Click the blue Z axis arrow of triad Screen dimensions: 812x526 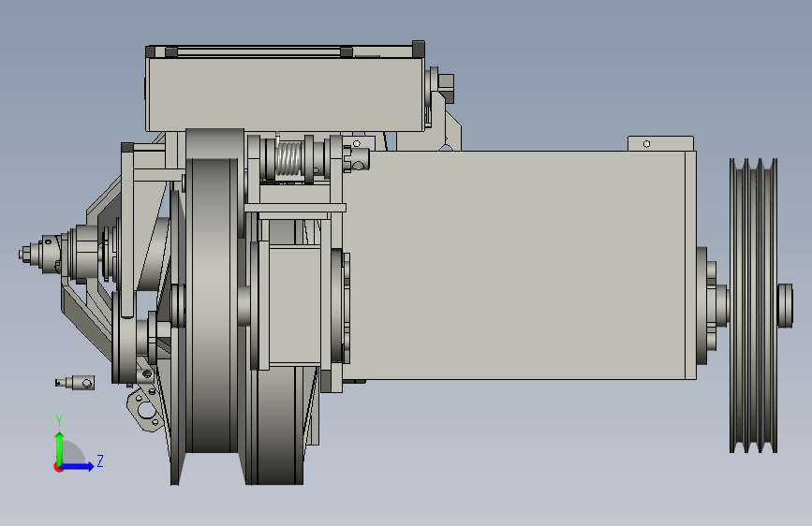point(78,466)
